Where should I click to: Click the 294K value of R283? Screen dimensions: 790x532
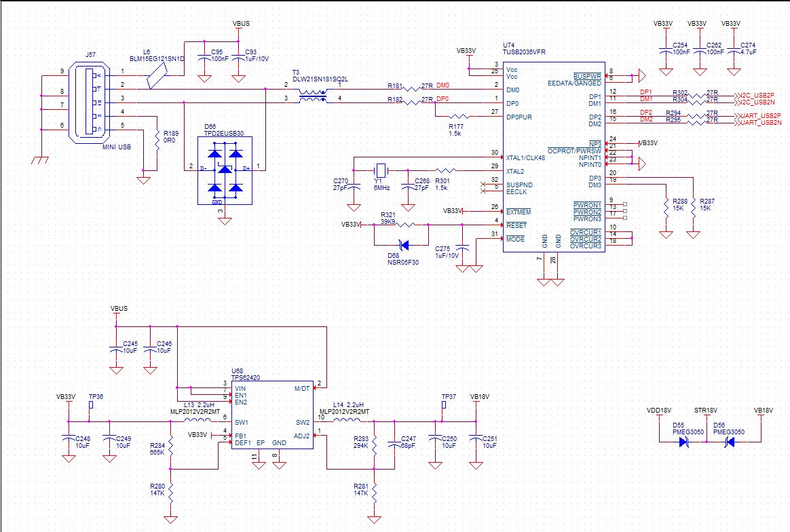tap(361, 446)
